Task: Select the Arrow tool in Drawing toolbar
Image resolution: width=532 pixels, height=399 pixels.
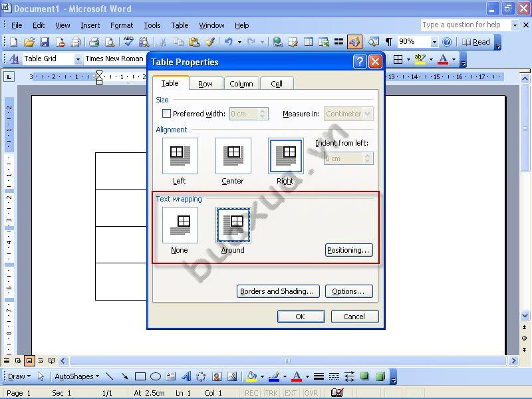Action: click(124, 376)
